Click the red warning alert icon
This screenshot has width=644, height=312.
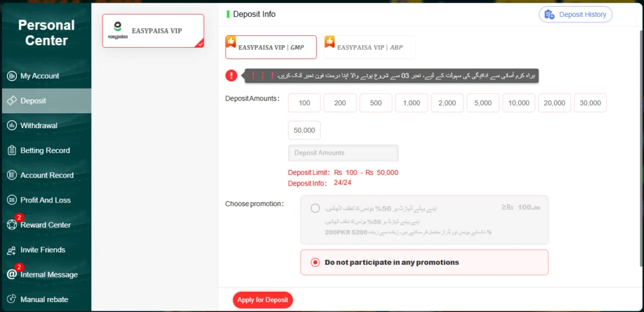click(231, 75)
